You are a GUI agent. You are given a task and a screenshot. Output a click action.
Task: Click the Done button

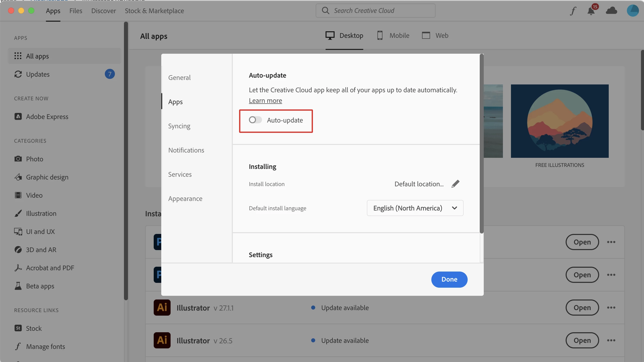tap(449, 279)
